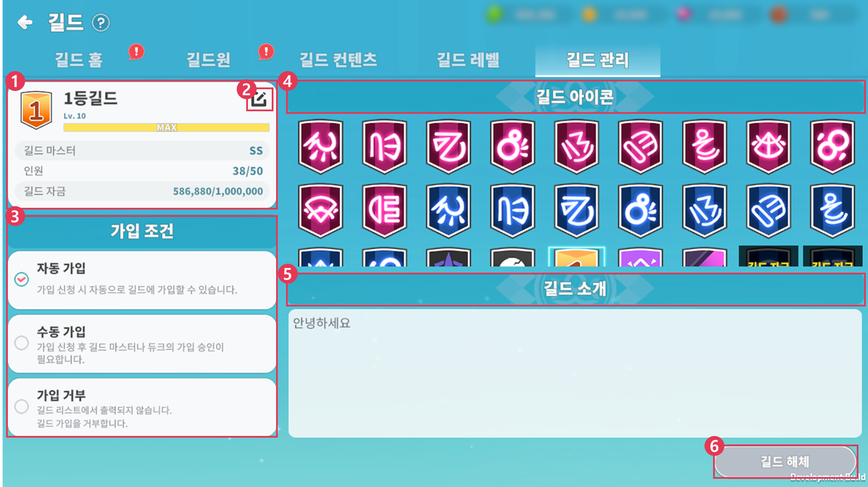Open the 길드 레벨 tab
This screenshot has height=487, width=868.
pyautogui.click(x=468, y=60)
